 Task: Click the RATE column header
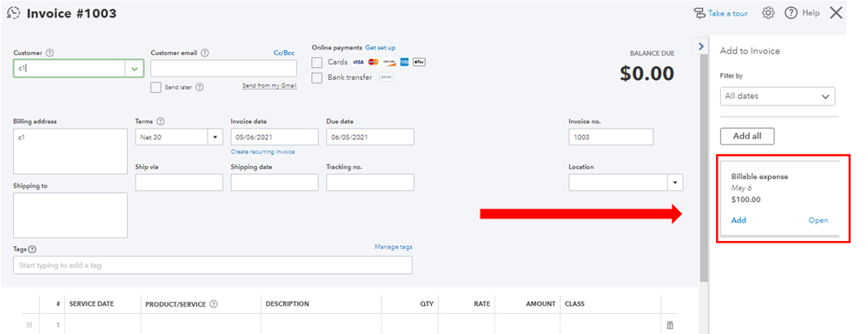point(481,304)
